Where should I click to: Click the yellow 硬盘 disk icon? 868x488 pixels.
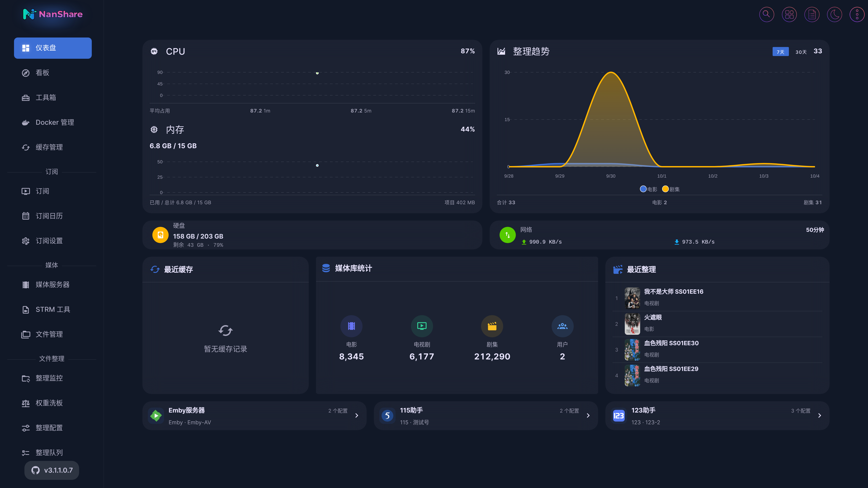pyautogui.click(x=160, y=235)
